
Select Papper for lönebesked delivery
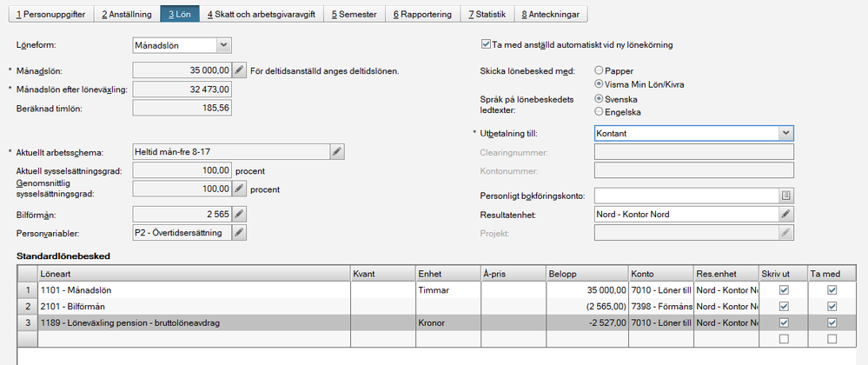pos(599,70)
